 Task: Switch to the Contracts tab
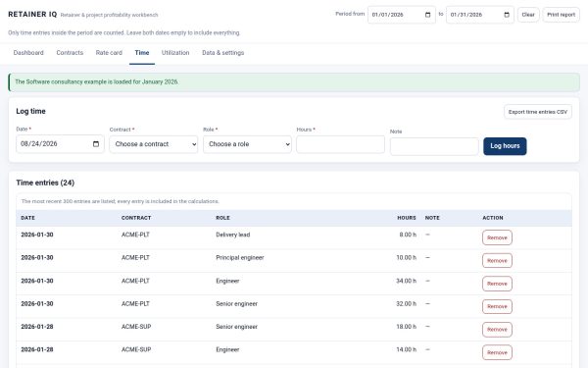click(x=70, y=53)
